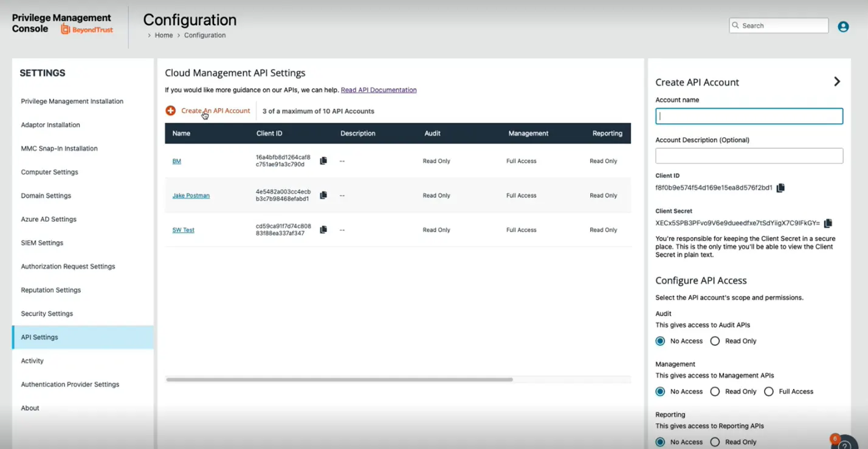Select Management Full Access radio
This screenshot has width=868, height=449.
tap(769, 391)
